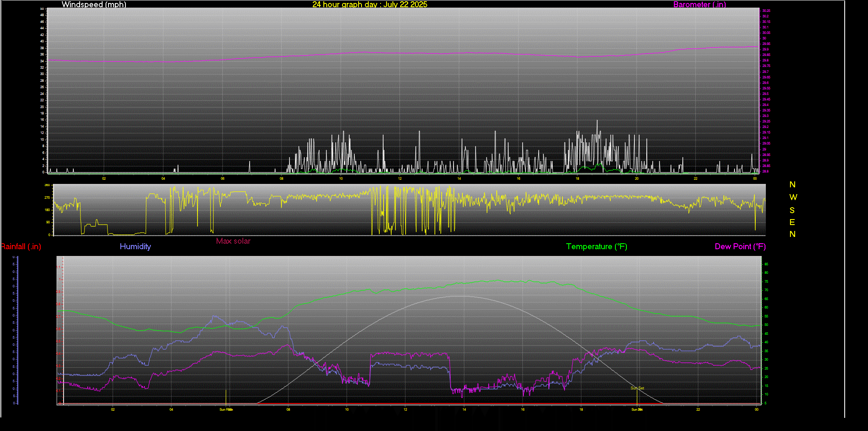This screenshot has width=868, height=431.
Task: Click the '90' wind direction axis value
Action: coord(48,222)
